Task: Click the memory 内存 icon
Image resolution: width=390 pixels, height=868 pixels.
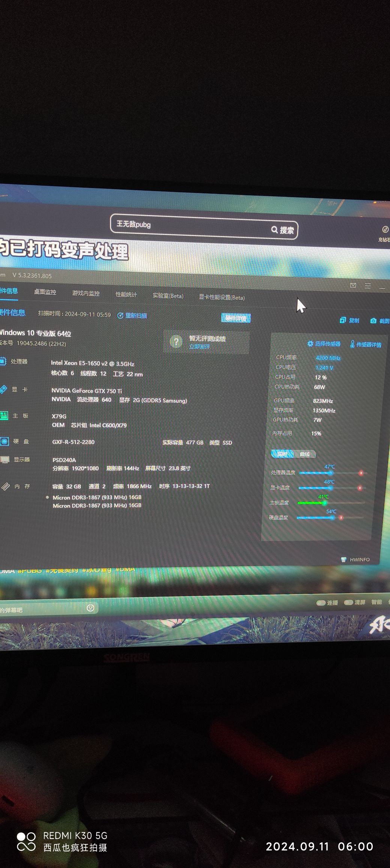Action: (x=5, y=487)
